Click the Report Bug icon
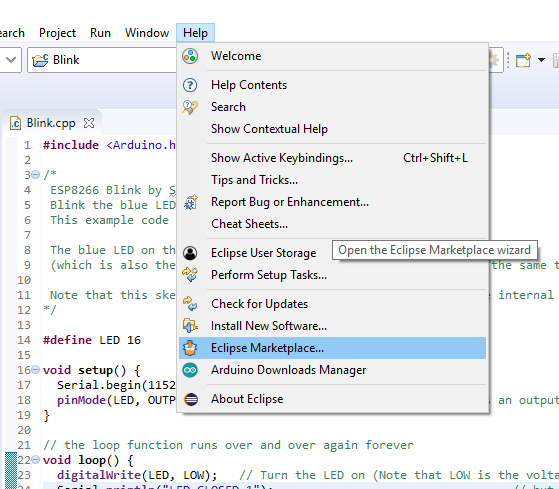The height and width of the screenshot is (489, 559). (x=191, y=202)
